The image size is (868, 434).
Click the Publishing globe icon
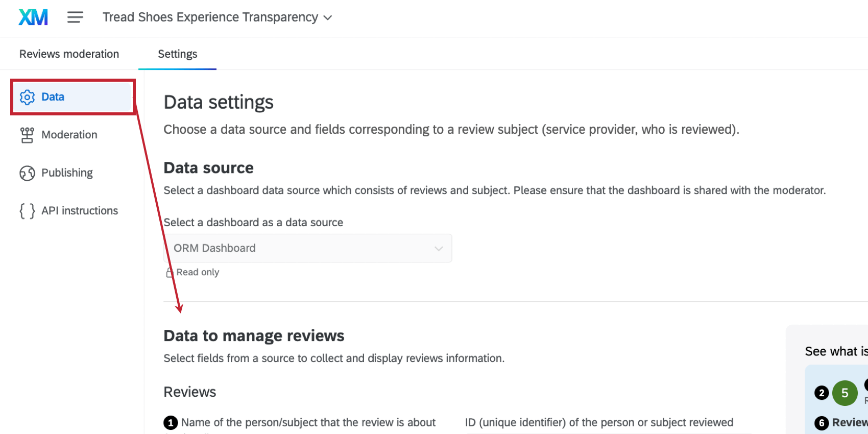[x=27, y=173]
